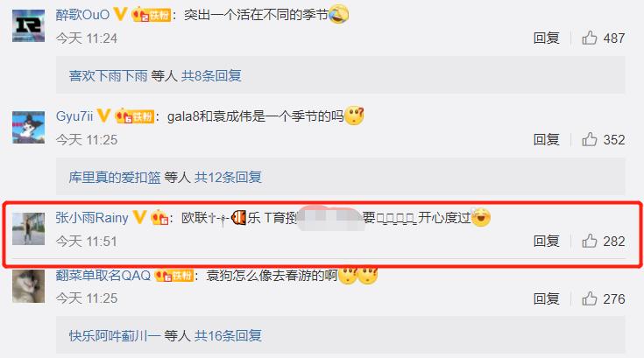Open 翻菜单取名QAQ's username link
Screen dimensions: 644x358
tap(103, 275)
